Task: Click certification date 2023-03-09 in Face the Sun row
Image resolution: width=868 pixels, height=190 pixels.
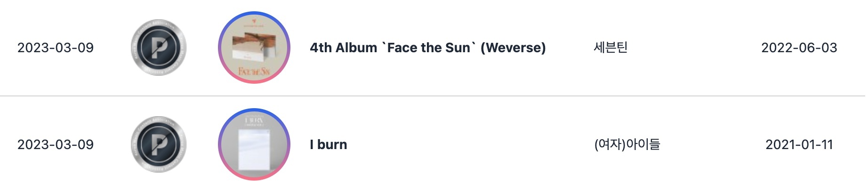Action: [56, 47]
